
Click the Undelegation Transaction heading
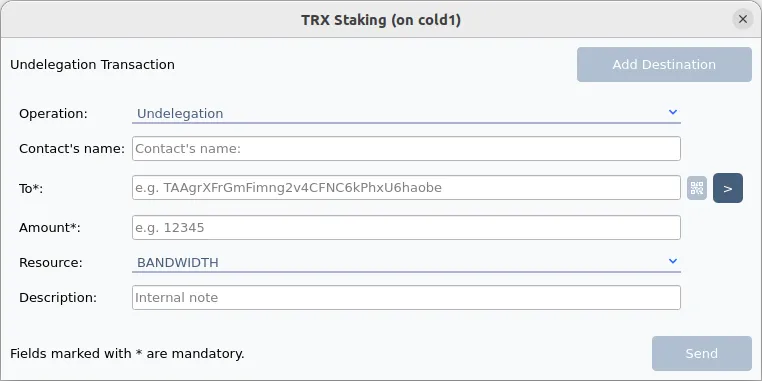tap(92, 65)
